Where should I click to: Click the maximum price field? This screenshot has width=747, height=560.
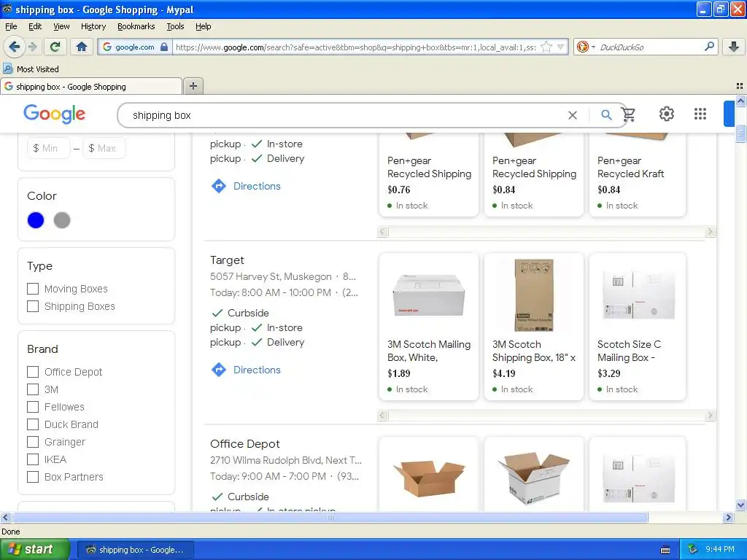[x=104, y=148]
